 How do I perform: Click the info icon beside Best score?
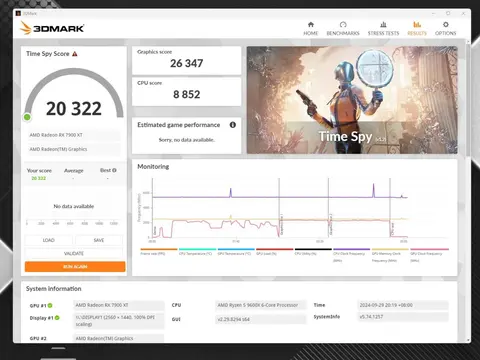tap(114, 170)
